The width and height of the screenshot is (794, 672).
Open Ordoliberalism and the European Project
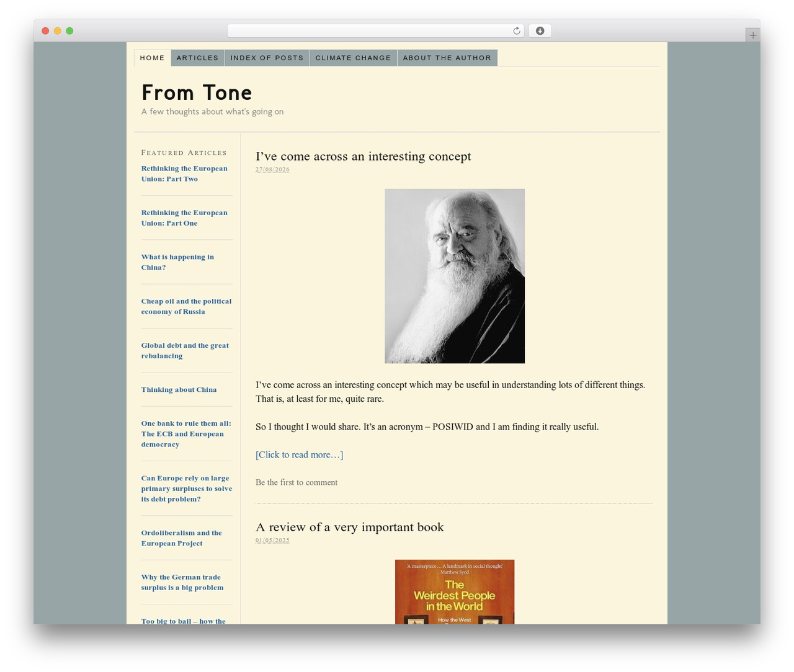pyautogui.click(x=181, y=538)
